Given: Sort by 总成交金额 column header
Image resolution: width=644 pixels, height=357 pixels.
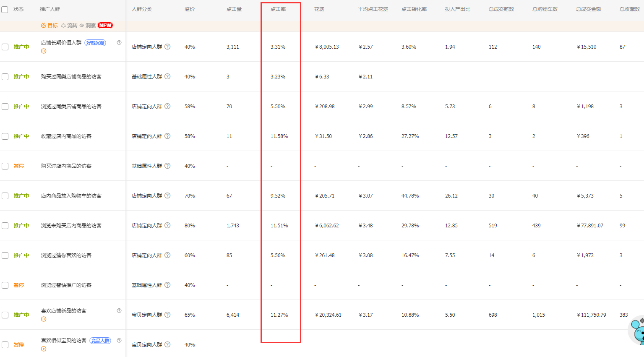Looking at the screenshot, I should [589, 9].
